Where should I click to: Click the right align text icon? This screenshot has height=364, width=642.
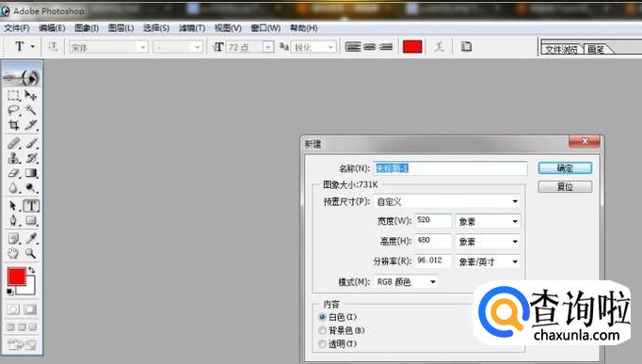point(385,47)
